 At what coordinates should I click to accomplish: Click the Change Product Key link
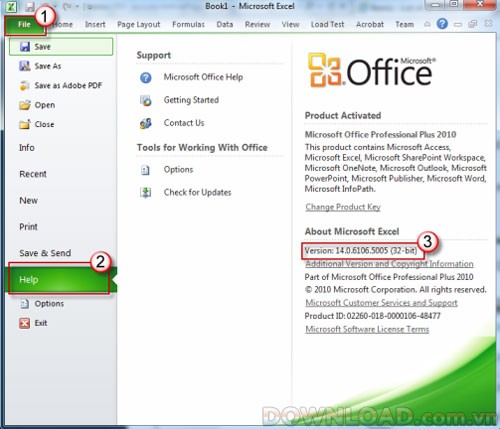click(x=343, y=207)
